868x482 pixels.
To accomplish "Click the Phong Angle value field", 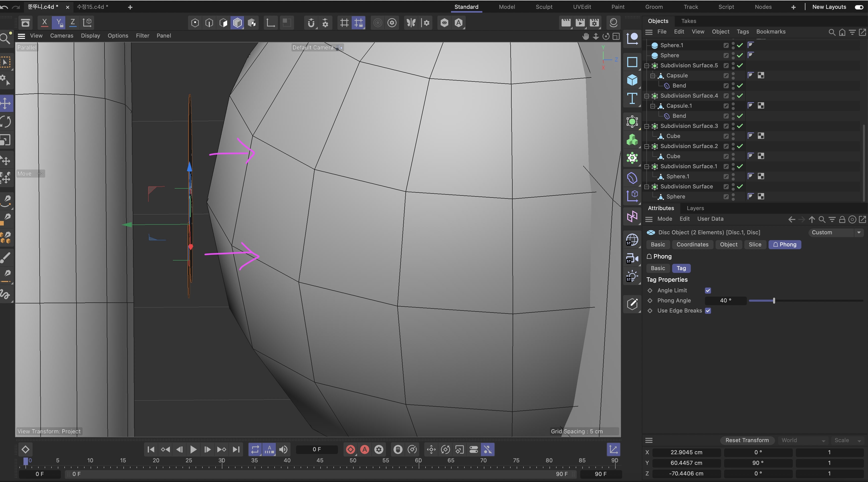I will pyautogui.click(x=725, y=300).
